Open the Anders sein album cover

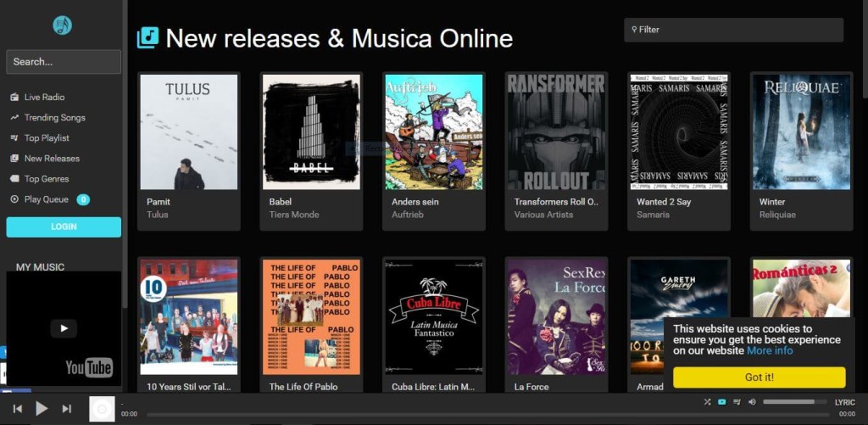click(x=434, y=131)
